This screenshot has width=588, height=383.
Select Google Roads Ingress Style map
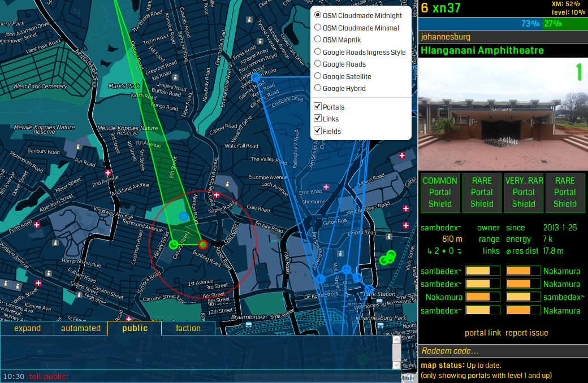point(318,52)
